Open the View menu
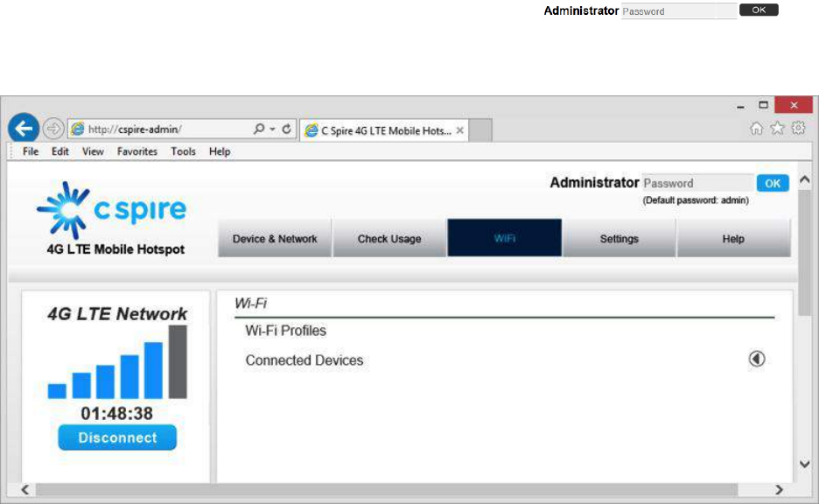The height and width of the screenshot is (504, 819). coord(93,151)
